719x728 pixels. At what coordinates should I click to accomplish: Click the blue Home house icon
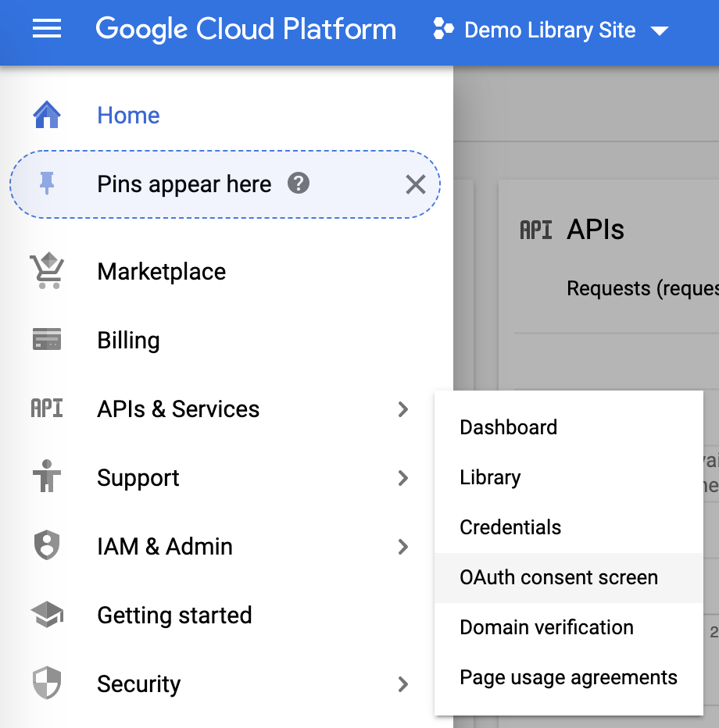[x=46, y=114]
